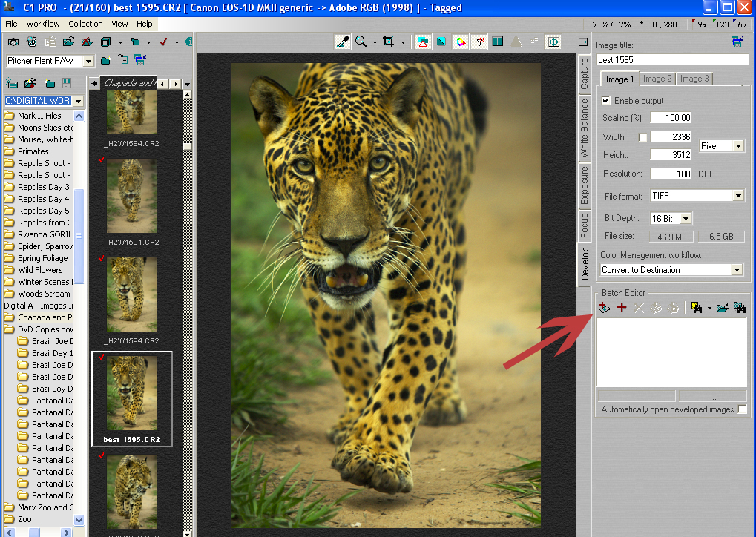Image resolution: width=756 pixels, height=537 pixels.
Task: Click the red checkmark tag icon
Action: [163, 42]
